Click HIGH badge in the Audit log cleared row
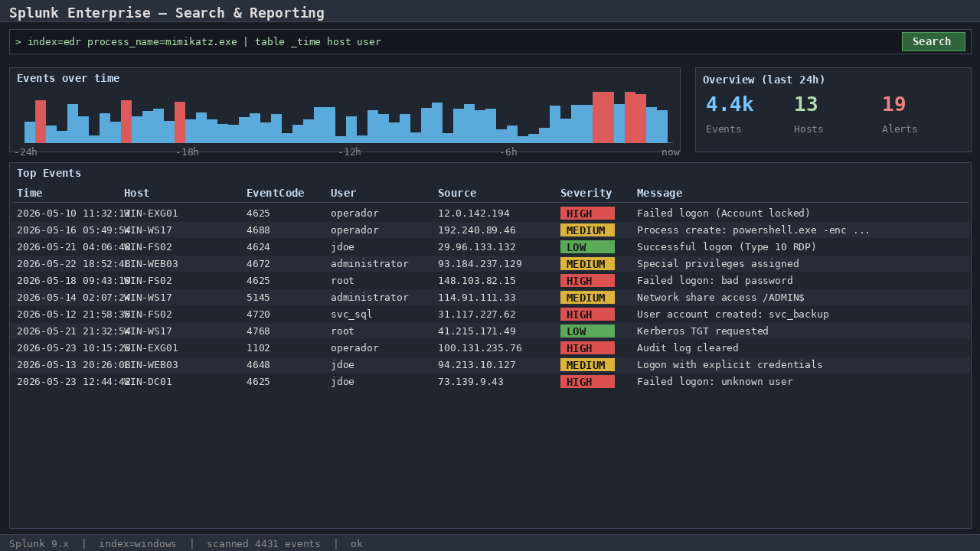 [587, 348]
